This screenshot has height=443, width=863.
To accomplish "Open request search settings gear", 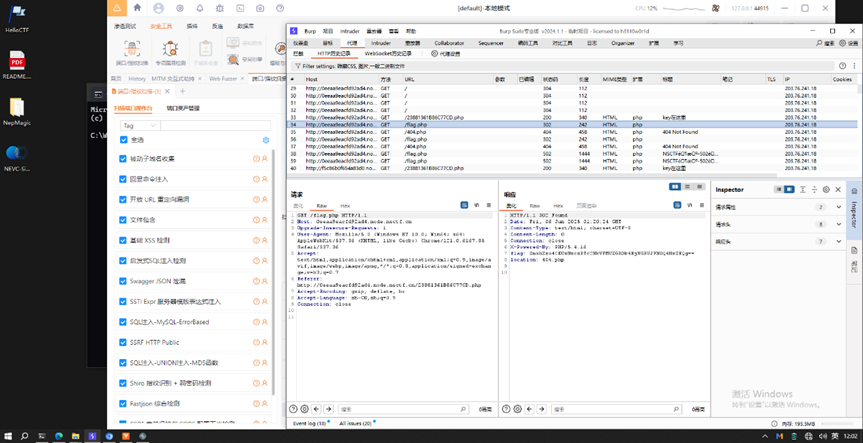I will point(304,409).
